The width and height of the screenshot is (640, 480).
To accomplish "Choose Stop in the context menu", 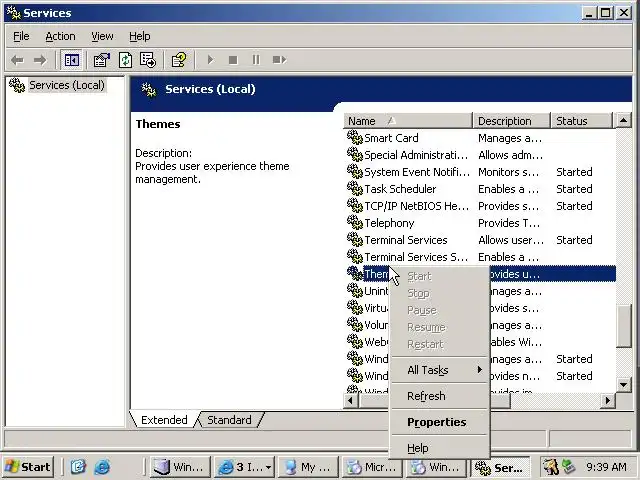I will pyautogui.click(x=440, y=293).
